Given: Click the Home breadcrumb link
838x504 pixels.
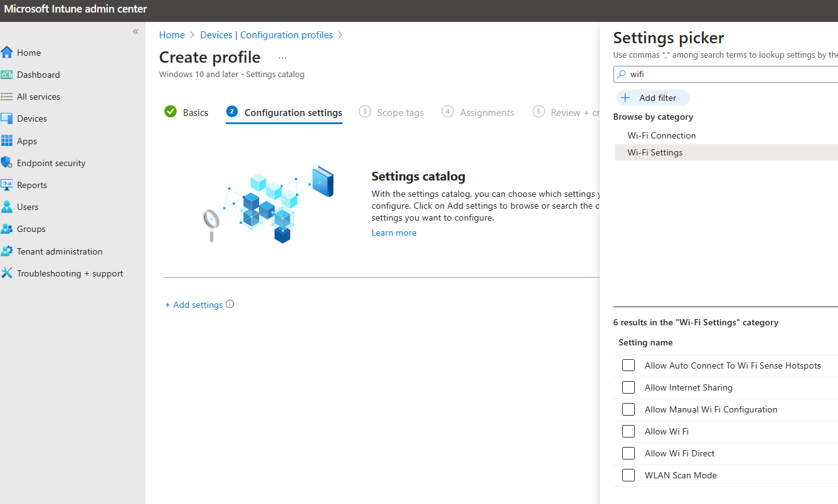Looking at the screenshot, I should (x=172, y=35).
